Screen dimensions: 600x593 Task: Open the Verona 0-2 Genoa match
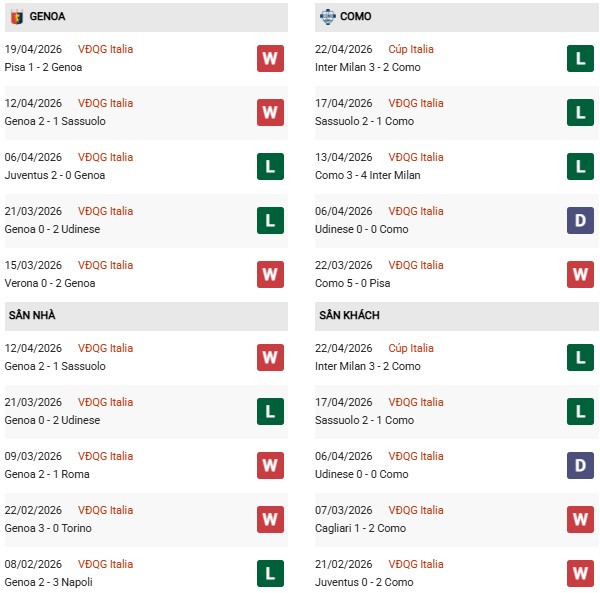[50, 283]
